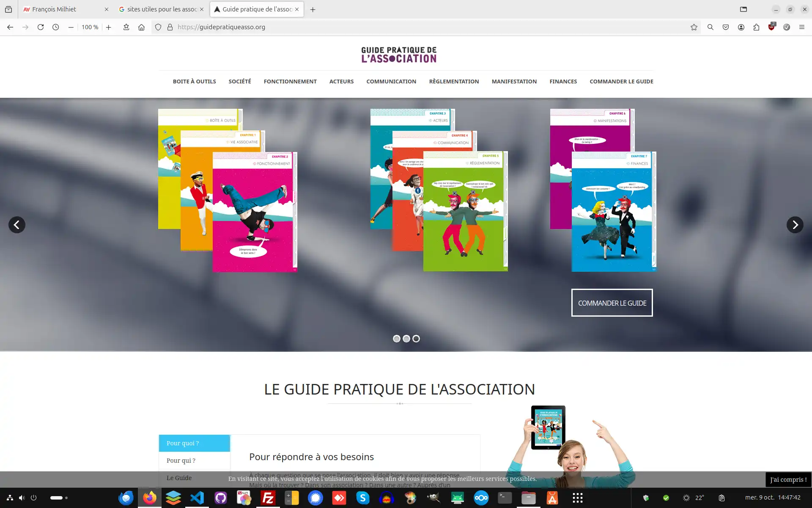Open the volume speaker icon
The width and height of the screenshot is (812, 508).
click(22, 498)
